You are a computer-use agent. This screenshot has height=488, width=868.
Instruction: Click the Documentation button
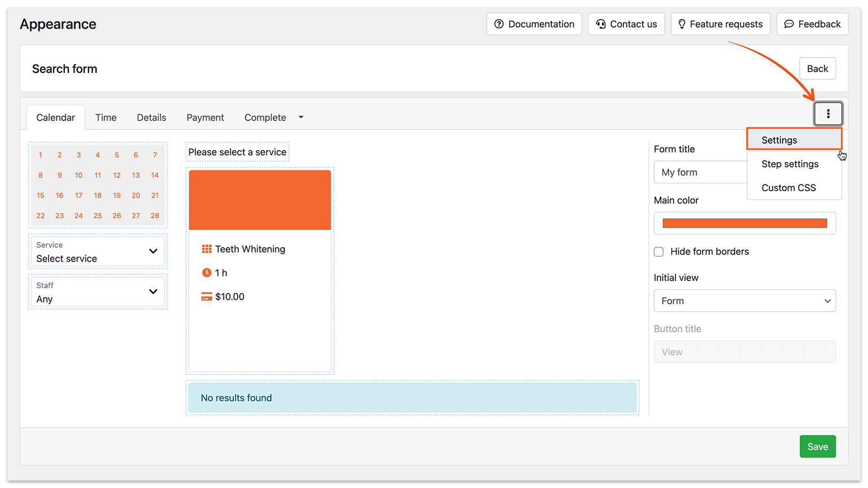click(x=534, y=24)
